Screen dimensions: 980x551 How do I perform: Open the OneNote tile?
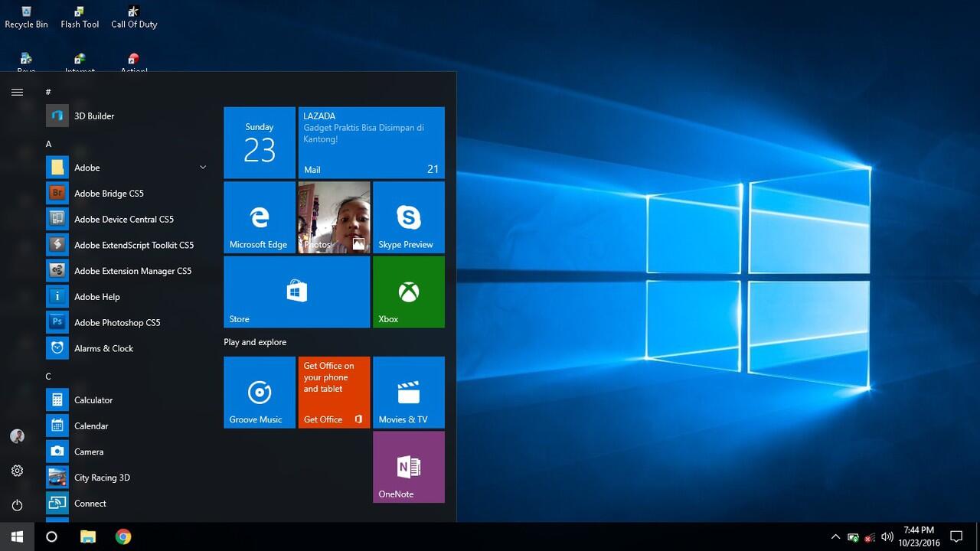[x=409, y=467]
